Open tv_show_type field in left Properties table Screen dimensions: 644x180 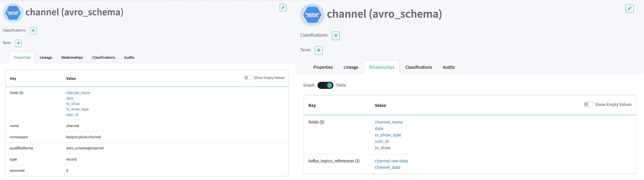click(77, 109)
